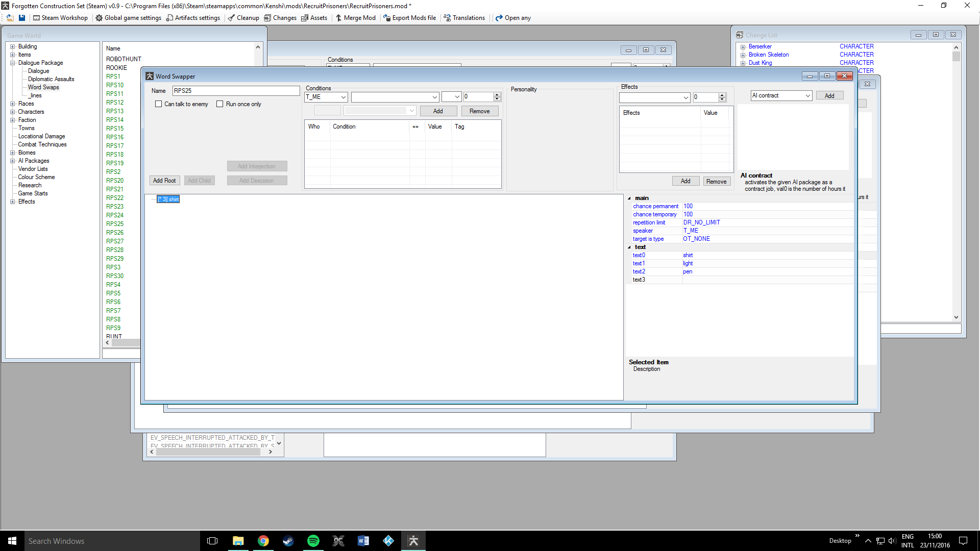Click the Add Root button
This screenshot has width=980, height=551.
[164, 181]
